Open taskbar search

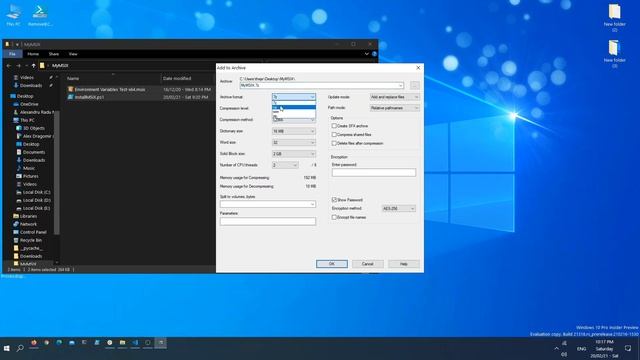20,348
